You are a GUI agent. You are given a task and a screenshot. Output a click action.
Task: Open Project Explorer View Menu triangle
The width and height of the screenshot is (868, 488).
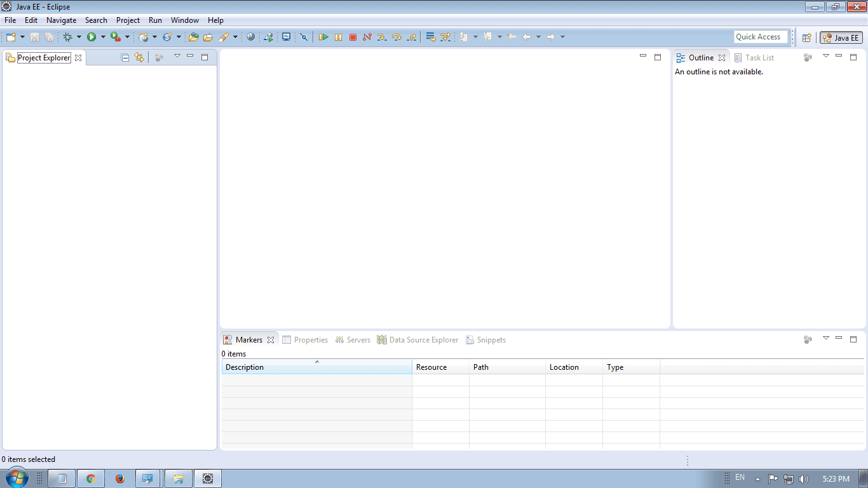pyautogui.click(x=177, y=56)
